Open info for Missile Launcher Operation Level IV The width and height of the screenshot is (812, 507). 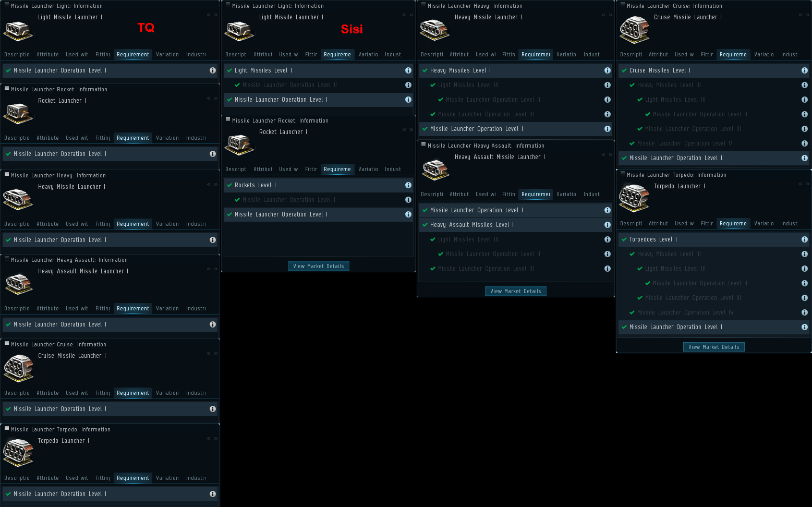(x=805, y=312)
